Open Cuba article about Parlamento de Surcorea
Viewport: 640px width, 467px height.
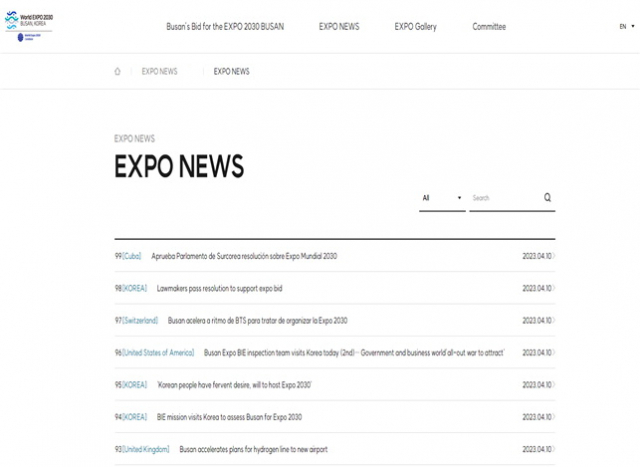click(x=244, y=256)
